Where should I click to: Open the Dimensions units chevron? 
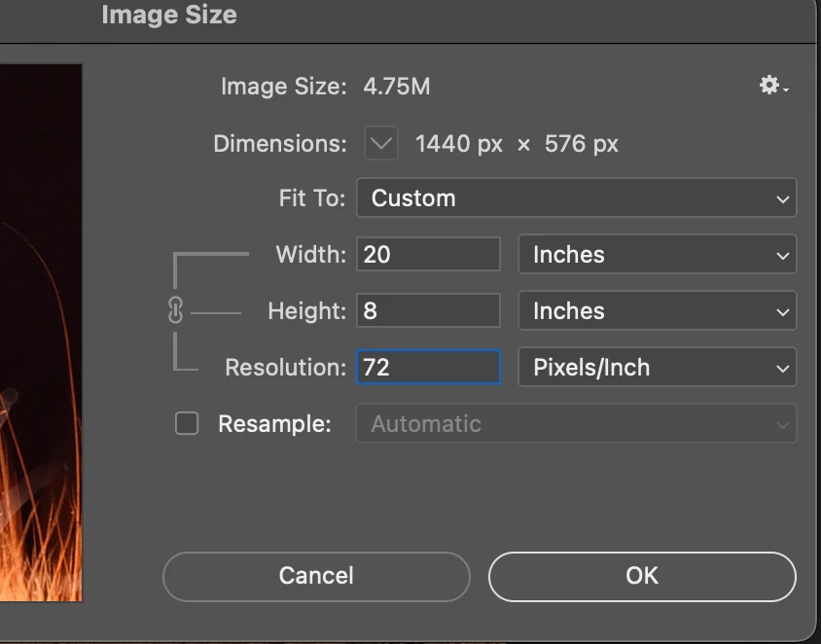click(x=381, y=145)
